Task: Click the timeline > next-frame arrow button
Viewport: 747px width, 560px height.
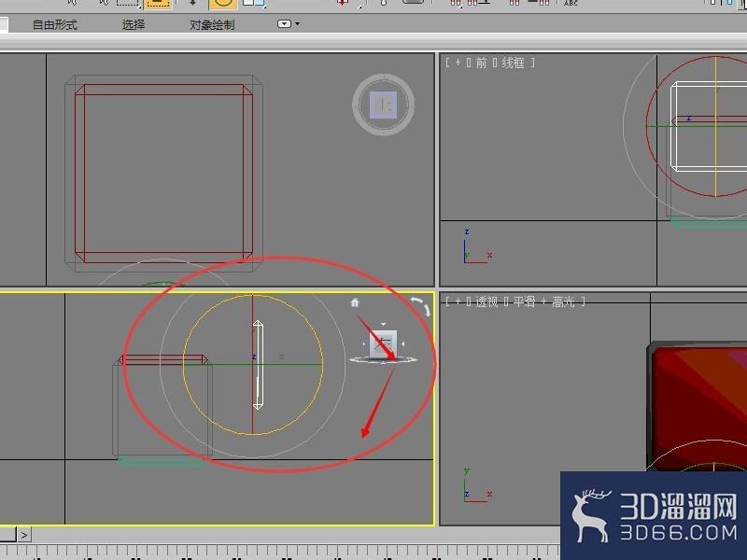Action: 24,535
